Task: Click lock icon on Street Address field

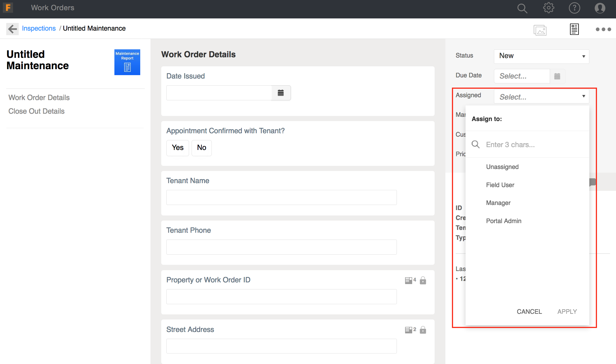Action: click(x=423, y=330)
